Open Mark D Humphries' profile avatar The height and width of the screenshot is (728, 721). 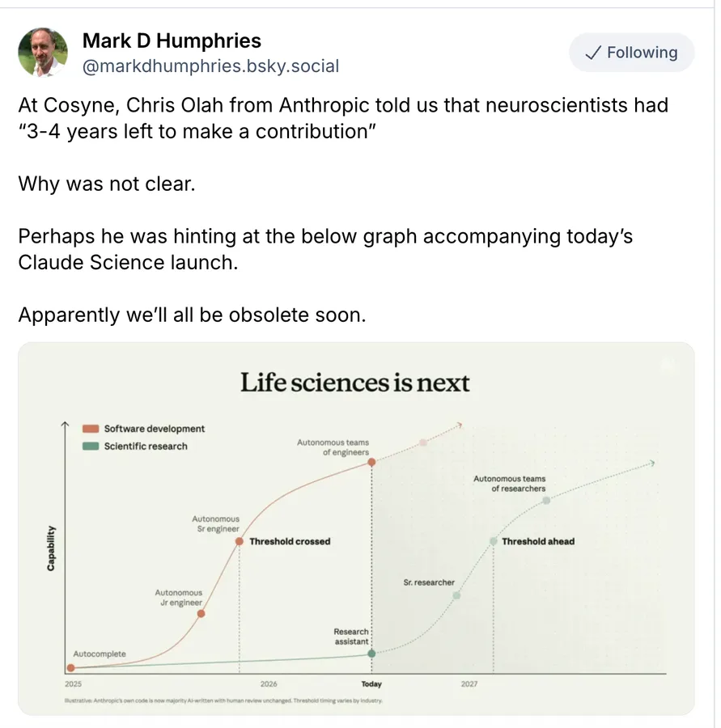pos(43,52)
